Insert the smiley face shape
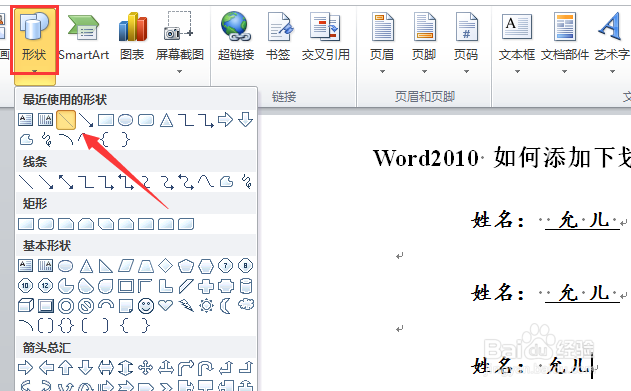This screenshot has height=391, width=631. (x=146, y=306)
